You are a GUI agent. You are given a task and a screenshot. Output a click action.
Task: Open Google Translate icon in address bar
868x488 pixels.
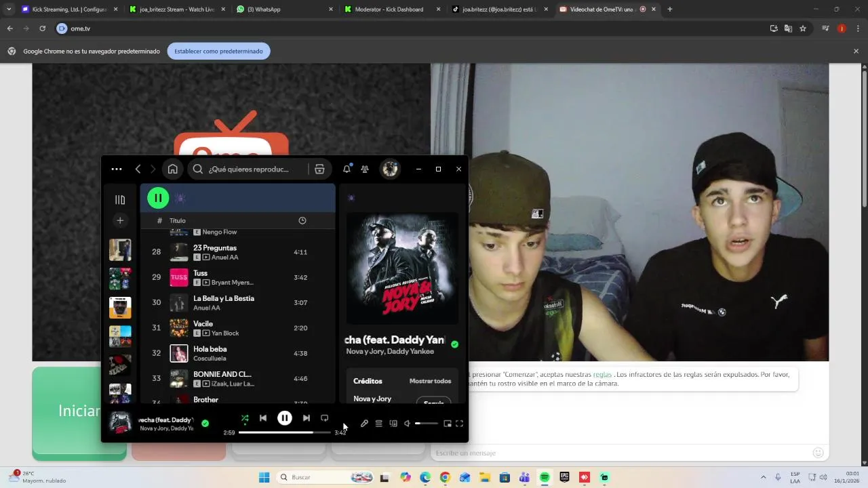[788, 28]
